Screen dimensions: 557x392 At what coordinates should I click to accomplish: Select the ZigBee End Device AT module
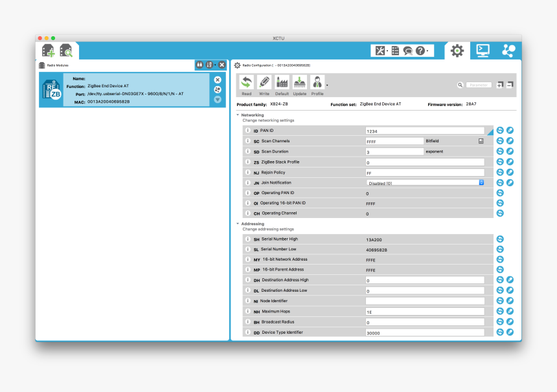point(132,90)
